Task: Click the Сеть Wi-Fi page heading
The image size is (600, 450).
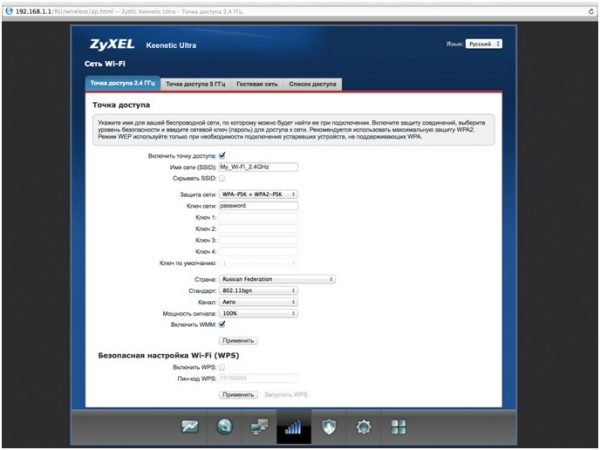Action: tap(105, 64)
